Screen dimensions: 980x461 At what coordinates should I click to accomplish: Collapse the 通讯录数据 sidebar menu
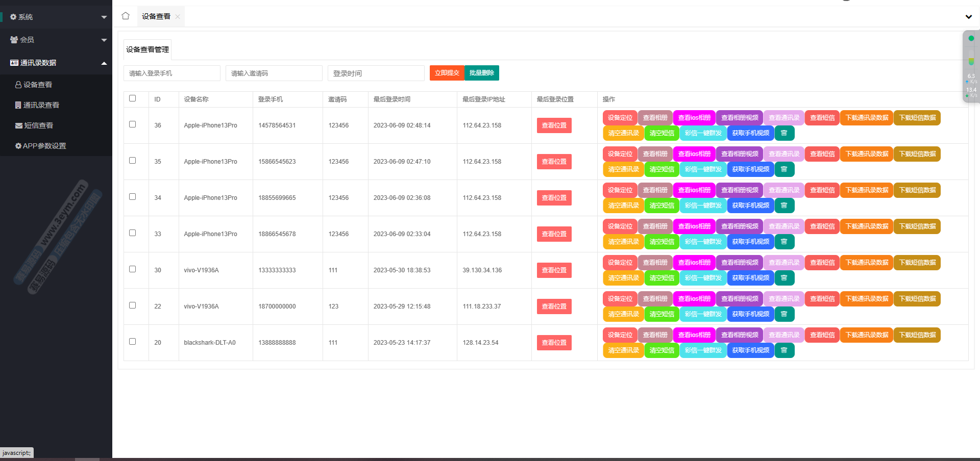click(x=56, y=63)
